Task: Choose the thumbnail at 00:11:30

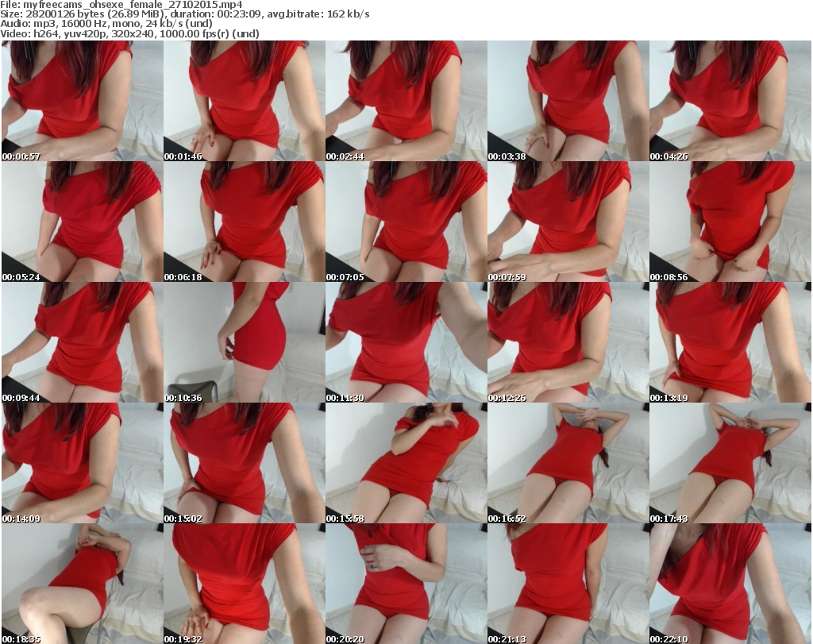Action: point(406,343)
